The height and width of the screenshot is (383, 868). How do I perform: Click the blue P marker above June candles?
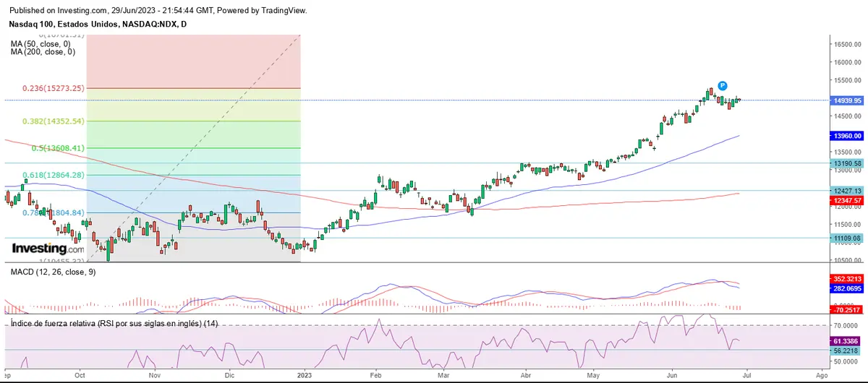coord(722,86)
